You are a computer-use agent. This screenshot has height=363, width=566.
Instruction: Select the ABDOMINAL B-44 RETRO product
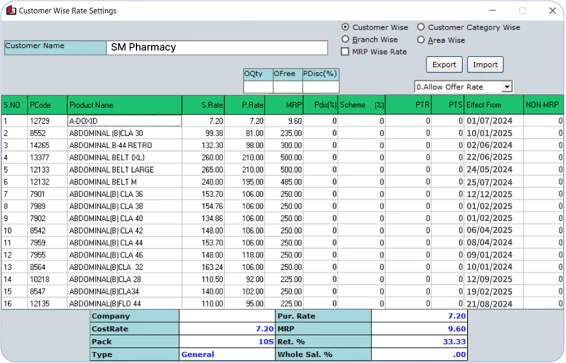click(125, 145)
